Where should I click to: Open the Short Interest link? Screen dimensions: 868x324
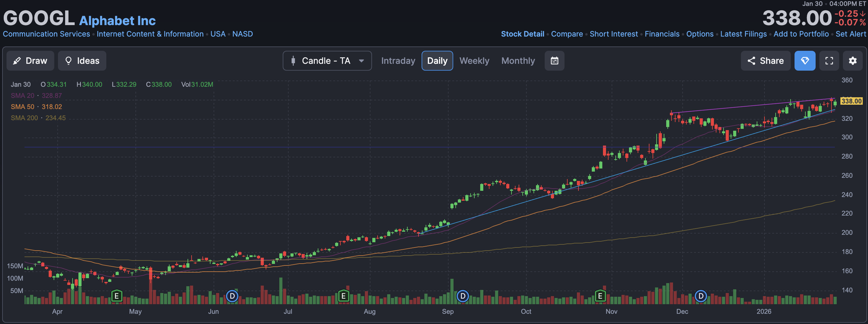click(613, 34)
